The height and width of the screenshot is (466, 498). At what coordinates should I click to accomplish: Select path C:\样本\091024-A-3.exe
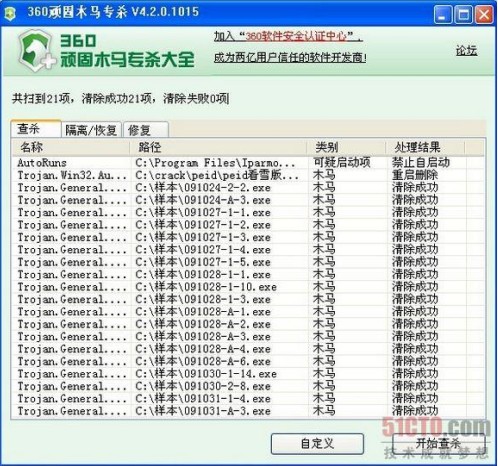pyautogui.click(x=203, y=200)
